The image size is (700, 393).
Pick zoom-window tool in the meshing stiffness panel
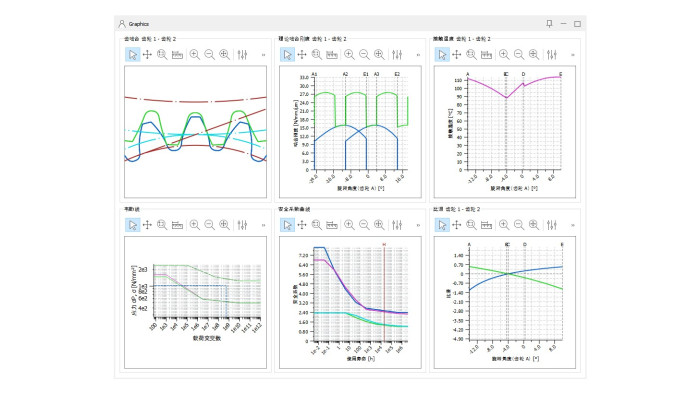point(317,54)
